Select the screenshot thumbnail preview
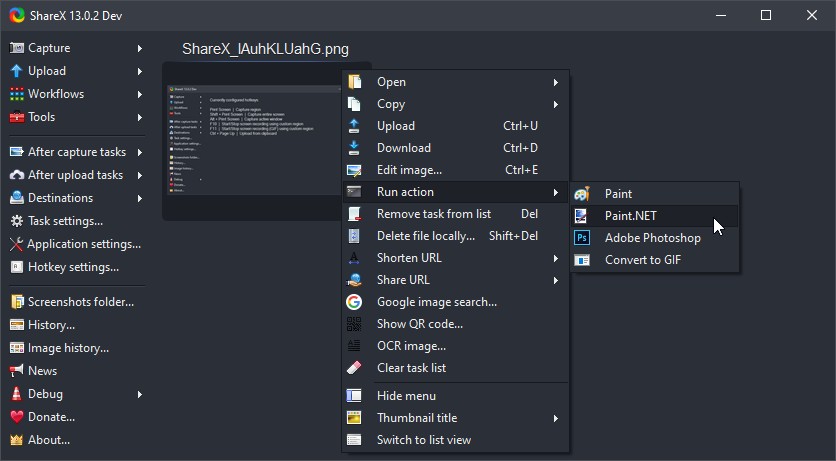This screenshot has height=461, width=836. (252, 141)
